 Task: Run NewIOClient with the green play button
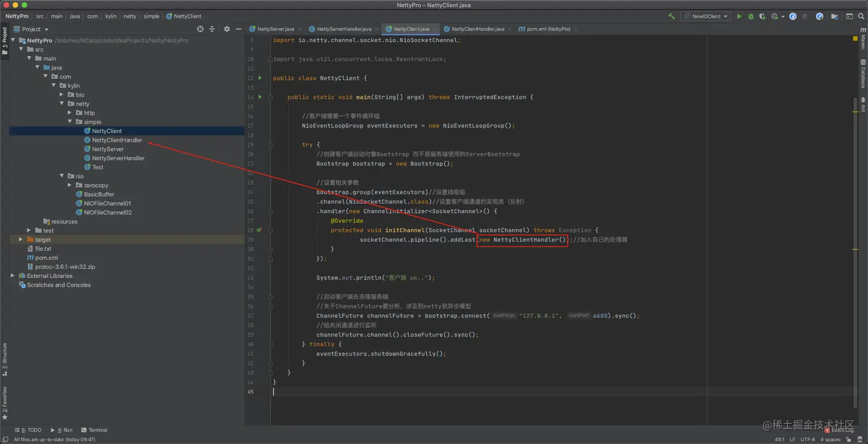(739, 16)
